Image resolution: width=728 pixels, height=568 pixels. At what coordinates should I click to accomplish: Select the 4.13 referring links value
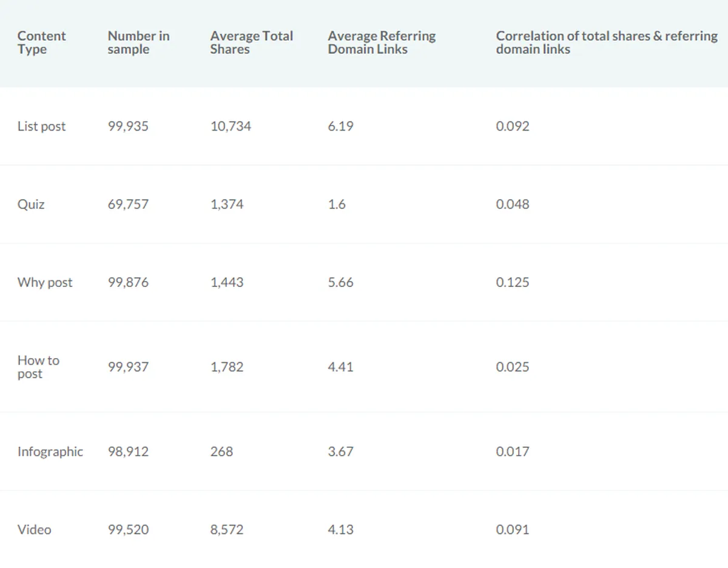[340, 530]
